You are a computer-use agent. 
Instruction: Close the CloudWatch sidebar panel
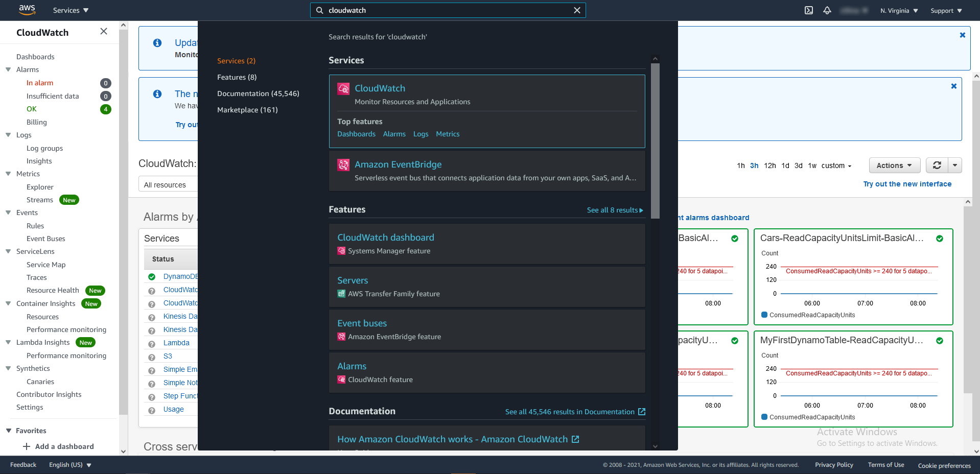[x=104, y=32]
